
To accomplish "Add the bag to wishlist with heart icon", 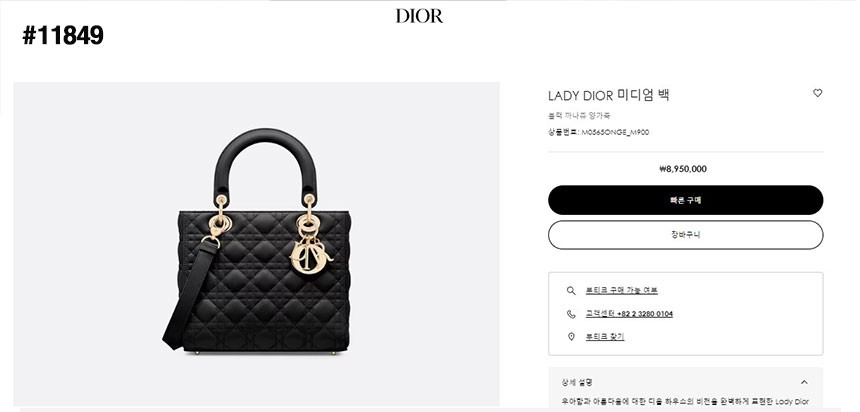I will [817, 93].
